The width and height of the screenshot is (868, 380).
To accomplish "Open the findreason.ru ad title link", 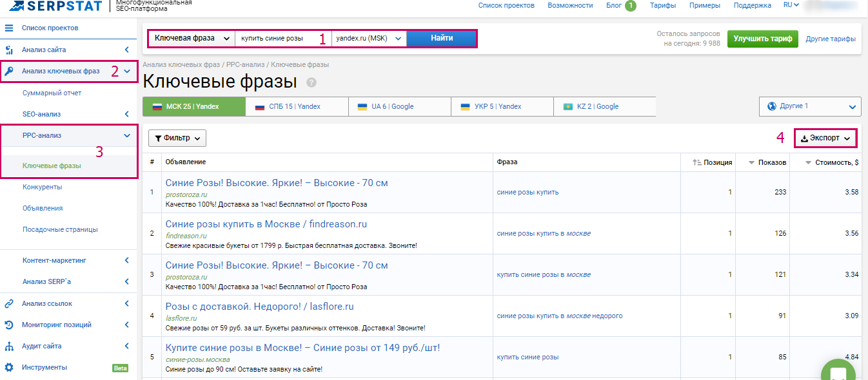I will tap(266, 224).
